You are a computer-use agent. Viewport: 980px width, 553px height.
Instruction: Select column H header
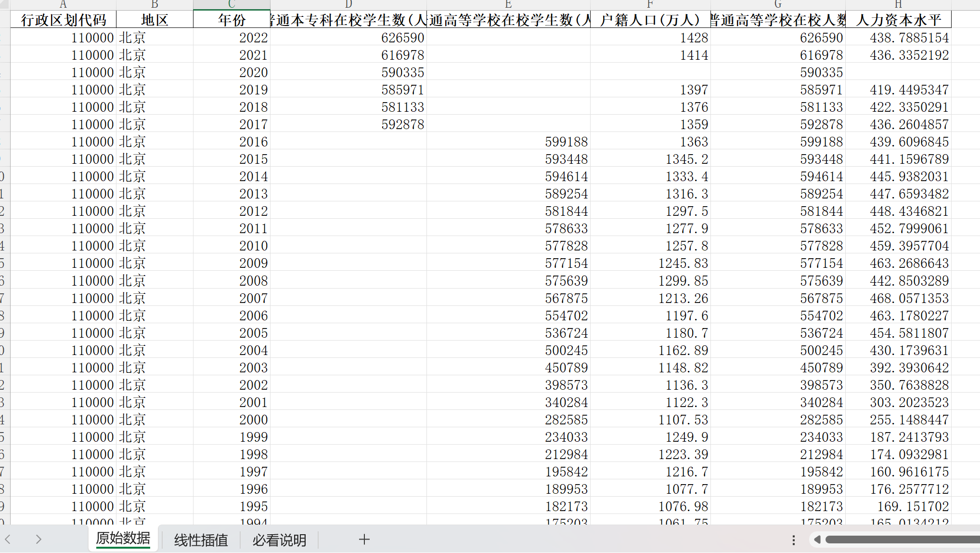898,4
